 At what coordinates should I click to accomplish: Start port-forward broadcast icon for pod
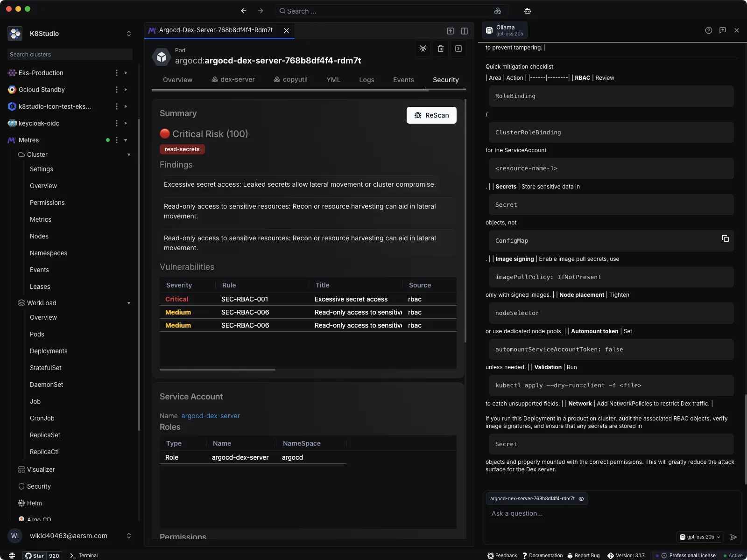423,49
